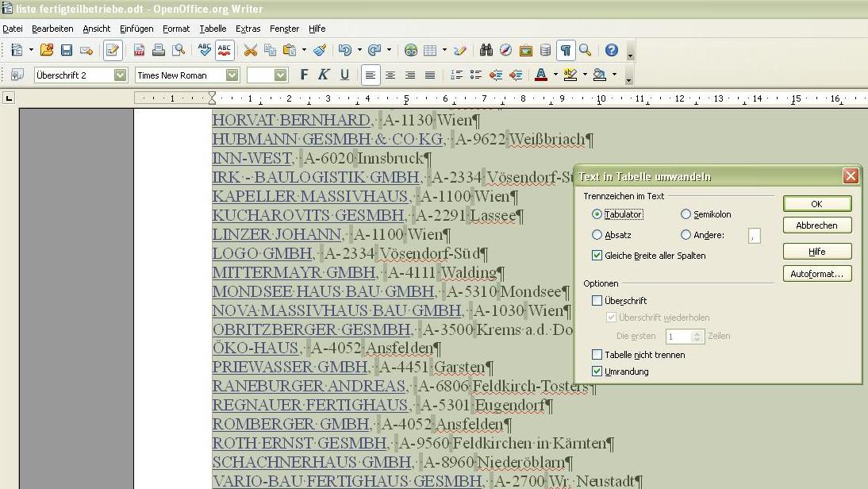Select the Semikolon radio button
The height and width of the screenshot is (489, 868).
(686, 214)
